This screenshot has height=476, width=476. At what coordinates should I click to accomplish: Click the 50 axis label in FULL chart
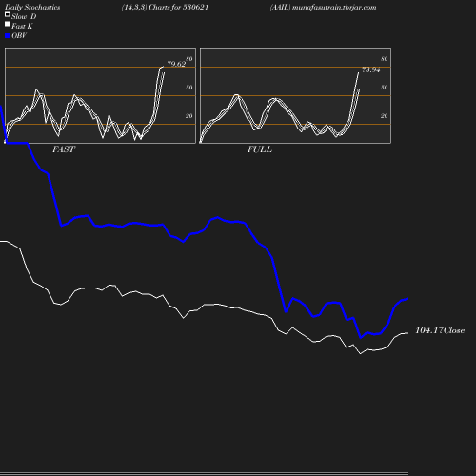pos(385,88)
